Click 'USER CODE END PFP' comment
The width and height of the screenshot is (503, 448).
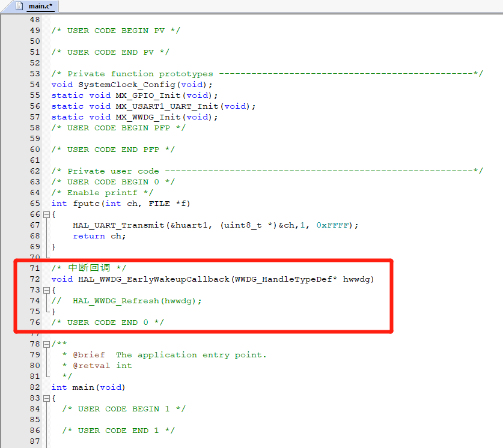coord(113,150)
